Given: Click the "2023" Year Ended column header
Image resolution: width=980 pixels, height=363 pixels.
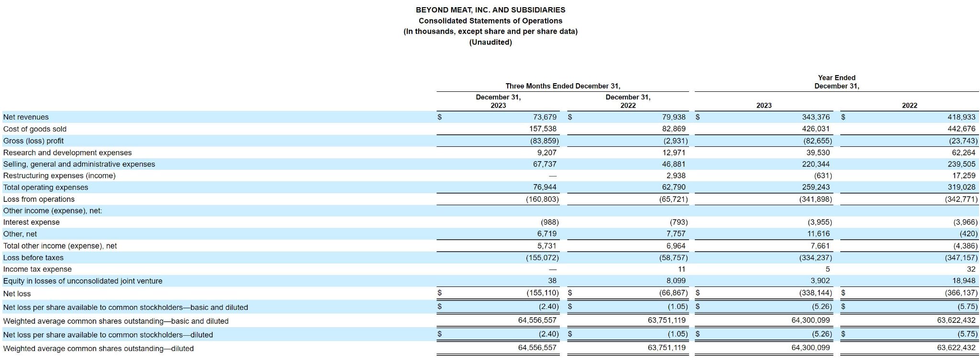Looking at the screenshot, I should [764, 105].
